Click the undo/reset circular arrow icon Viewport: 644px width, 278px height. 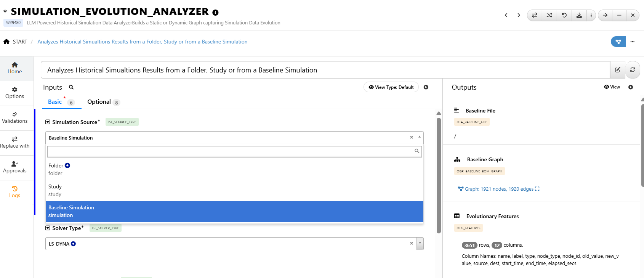(x=564, y=15)
